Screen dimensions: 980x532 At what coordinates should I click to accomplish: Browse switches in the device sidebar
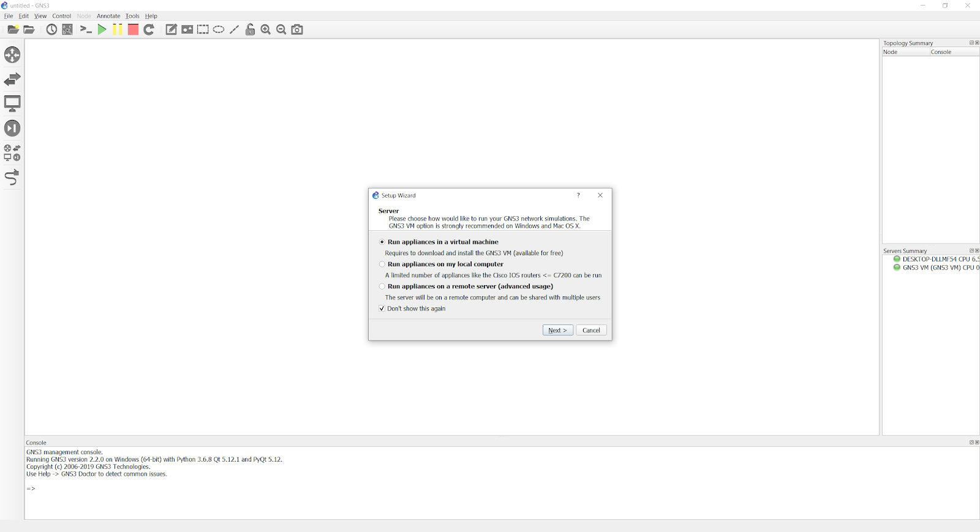coord(12,80)
